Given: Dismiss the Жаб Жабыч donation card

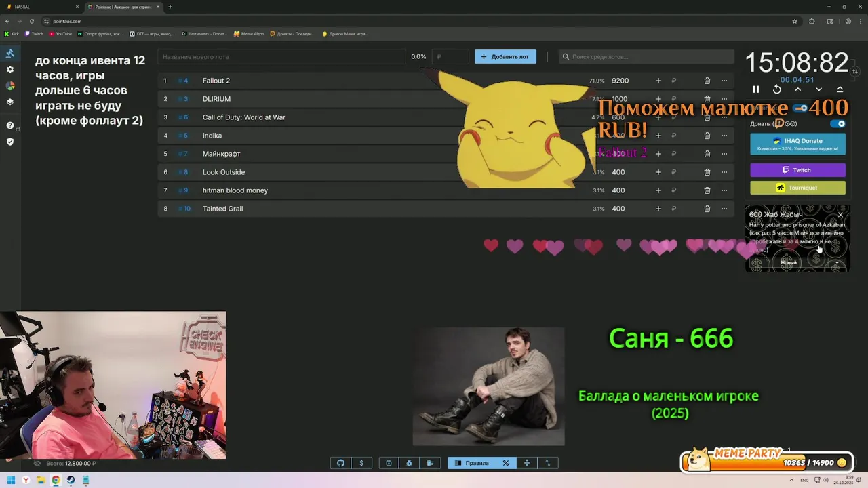Looking at the screenshot, I should click(840, 215).
